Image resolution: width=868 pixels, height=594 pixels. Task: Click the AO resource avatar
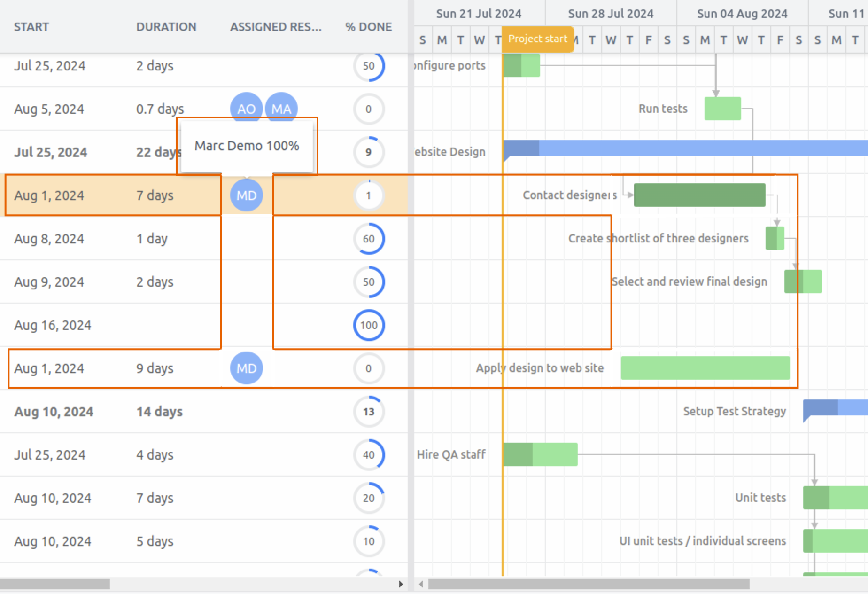click(246, 108)
